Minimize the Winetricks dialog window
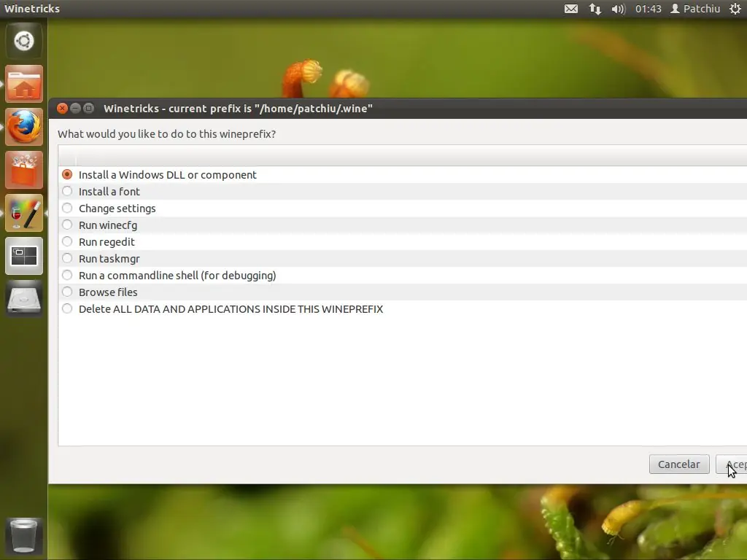This screenshot has width=747, height=560. (75, 108)
